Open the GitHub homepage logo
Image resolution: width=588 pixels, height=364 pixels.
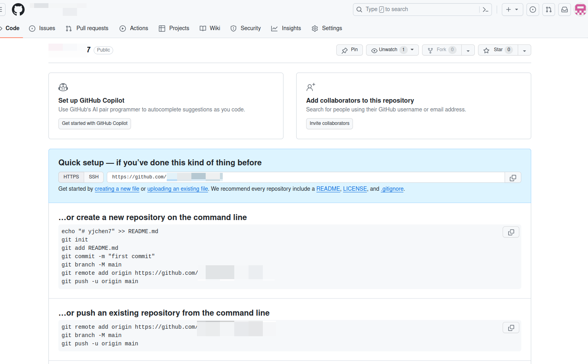tap(18, 10)
